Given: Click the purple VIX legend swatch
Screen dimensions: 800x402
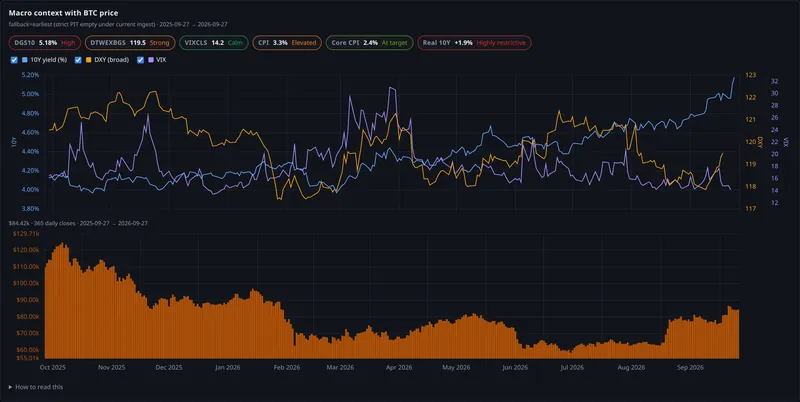Looking at the screenshot, I should [151, 60].
